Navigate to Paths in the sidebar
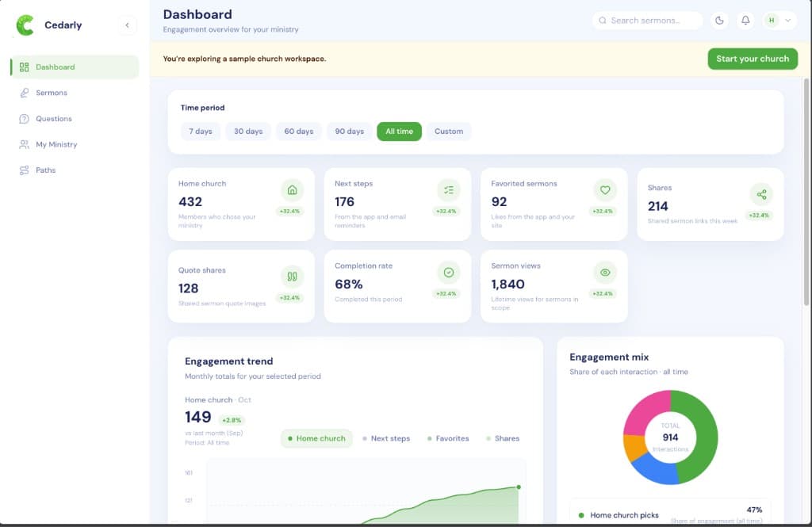 pos(75,170)
